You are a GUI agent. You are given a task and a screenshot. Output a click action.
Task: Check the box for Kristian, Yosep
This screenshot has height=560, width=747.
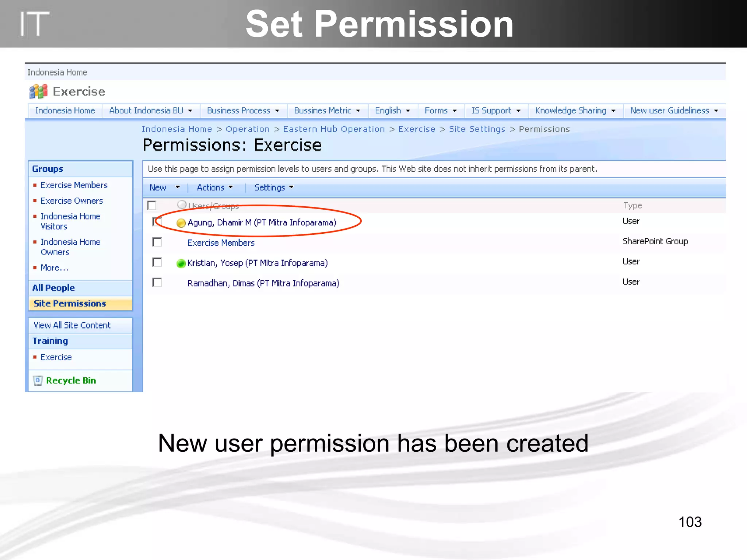pyautogui.click(x=157, y=262)
